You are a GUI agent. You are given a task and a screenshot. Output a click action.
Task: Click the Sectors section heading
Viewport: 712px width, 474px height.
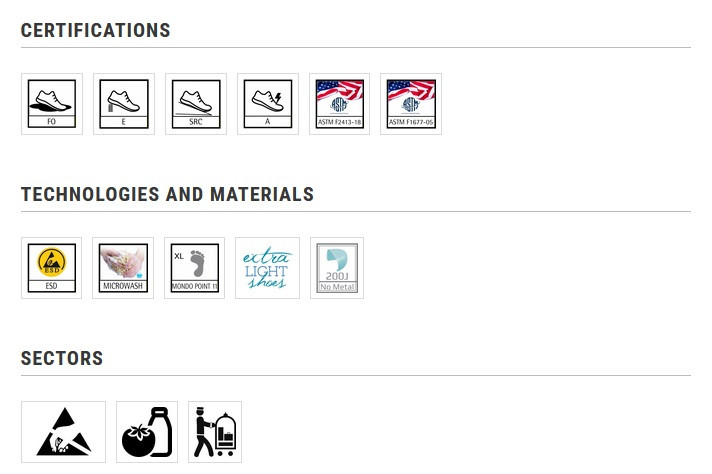tap(62, 358)
